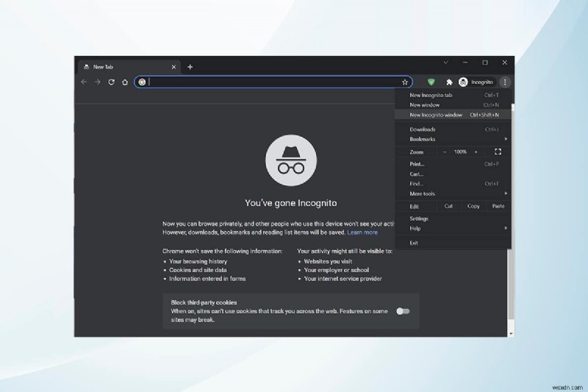This screenshot has width=588, height=392.
Task: Click the Google icon in address bar
Action: click(x=142, y=82)
